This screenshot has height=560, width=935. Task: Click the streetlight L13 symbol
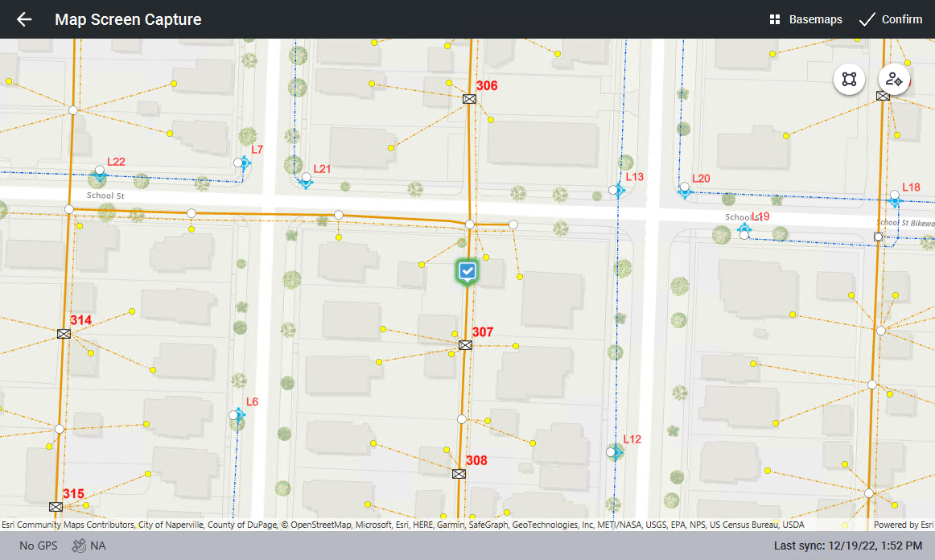pyautogui.click(x=617, y=190)
